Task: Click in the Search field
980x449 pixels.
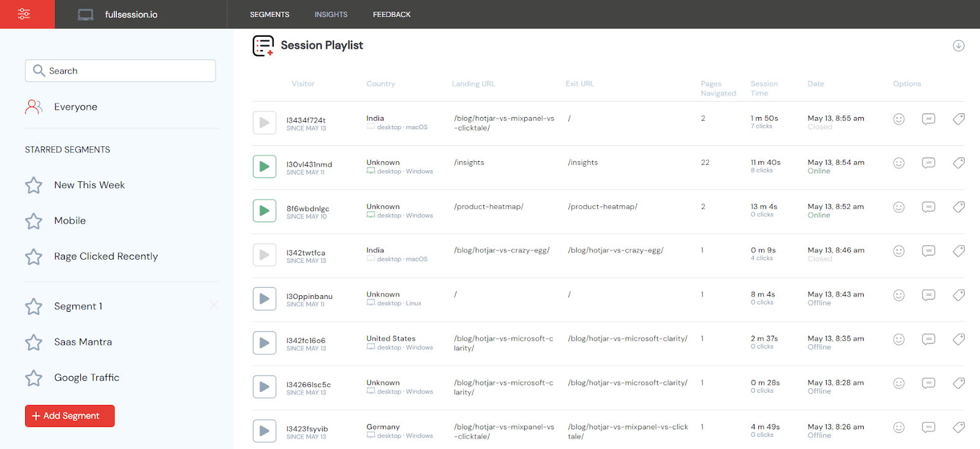Action: click(x=121, y=71)
